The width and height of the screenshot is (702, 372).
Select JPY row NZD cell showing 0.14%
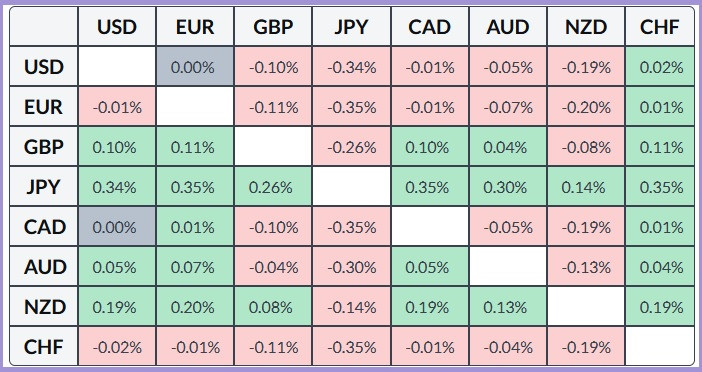click(x=586, y=187)
